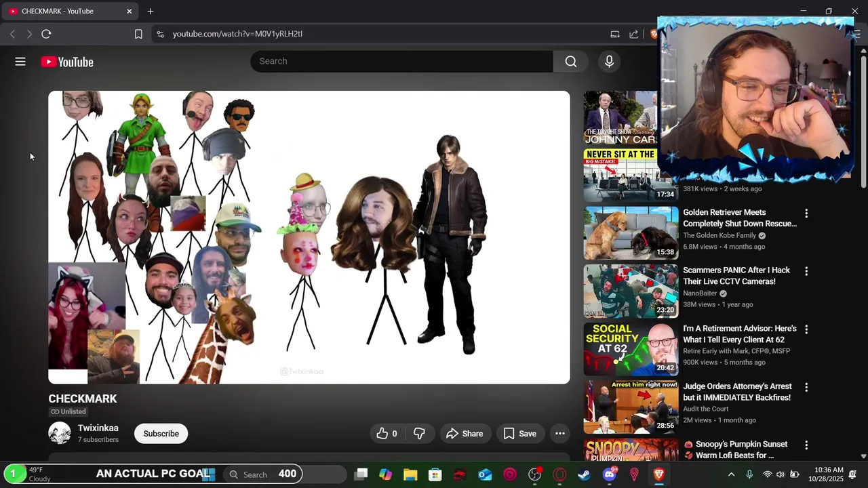This screenshot has width=868, height=488.
Task: Share the CHECKMARK video
Action: tap(465, 434)
